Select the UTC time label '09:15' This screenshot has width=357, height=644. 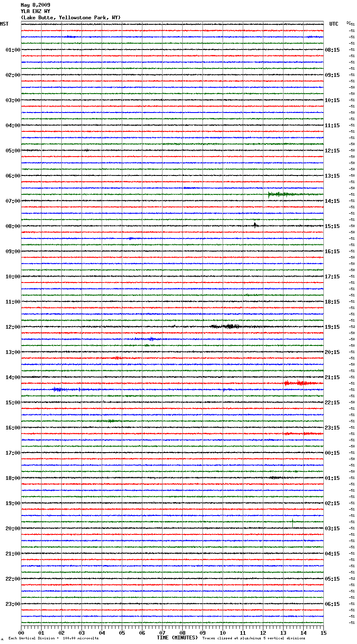(x=332, y=75)
